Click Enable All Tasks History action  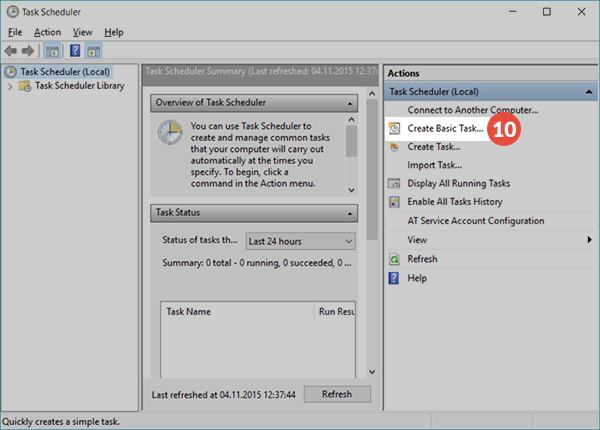tap(455, 202)
